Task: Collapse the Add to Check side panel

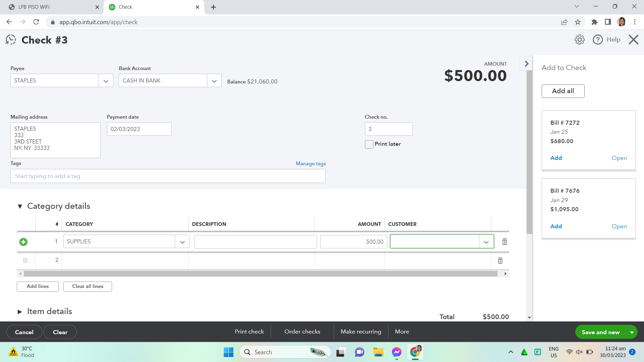Action: (x=526, y=64)
